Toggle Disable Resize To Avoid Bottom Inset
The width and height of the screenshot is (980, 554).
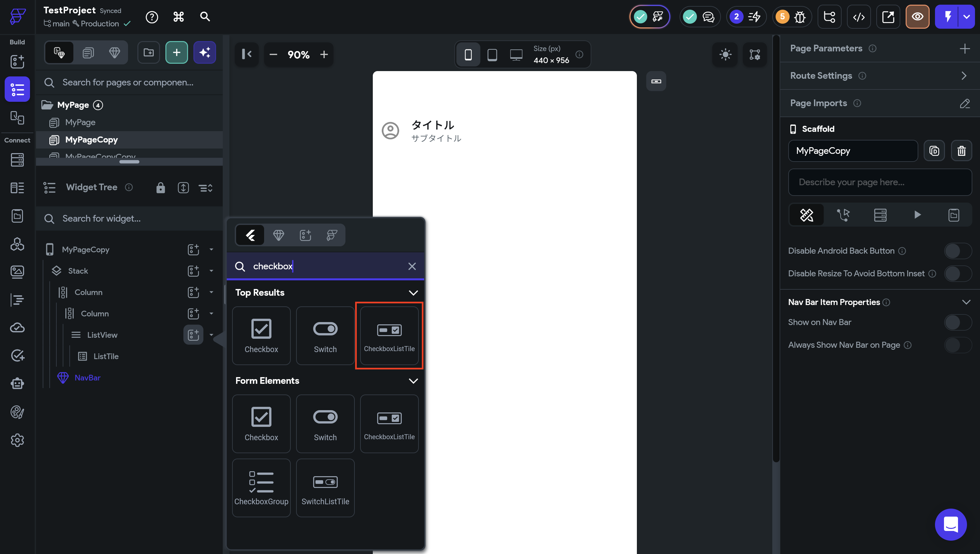coord(957,274)
